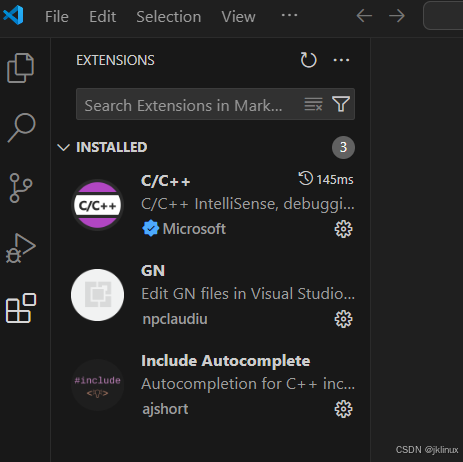Viewport: 463px width, 462px height.
Task: Open the Edit menu
Action: [103, 17]
